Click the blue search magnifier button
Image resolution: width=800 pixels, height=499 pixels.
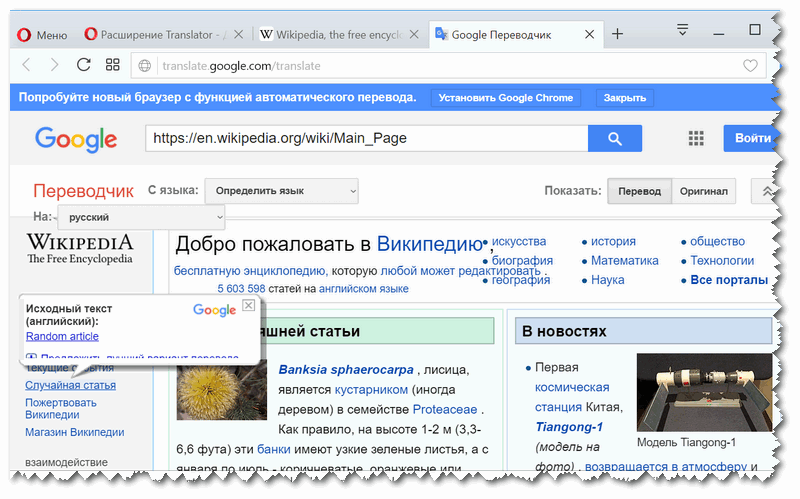tap(615, 138)
